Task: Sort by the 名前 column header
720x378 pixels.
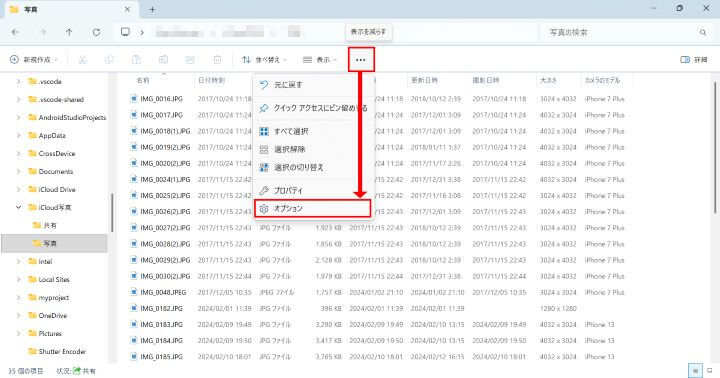Action: coord(143,80)
